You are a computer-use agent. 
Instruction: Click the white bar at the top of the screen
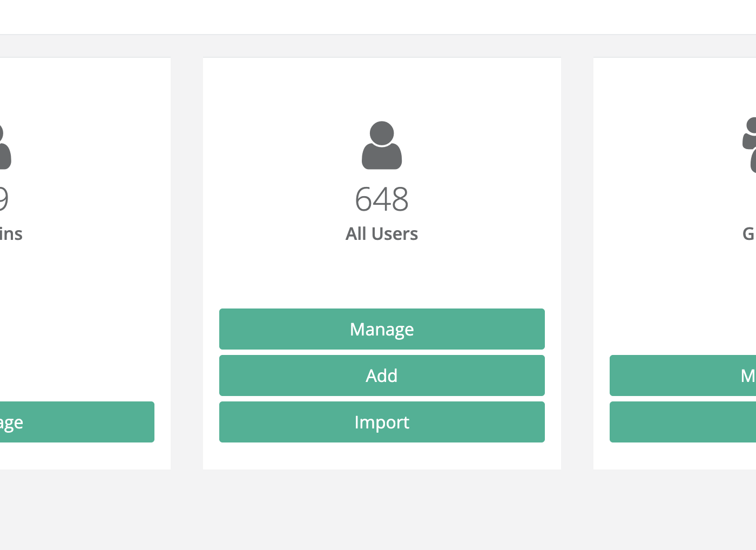tap(378, 16)
